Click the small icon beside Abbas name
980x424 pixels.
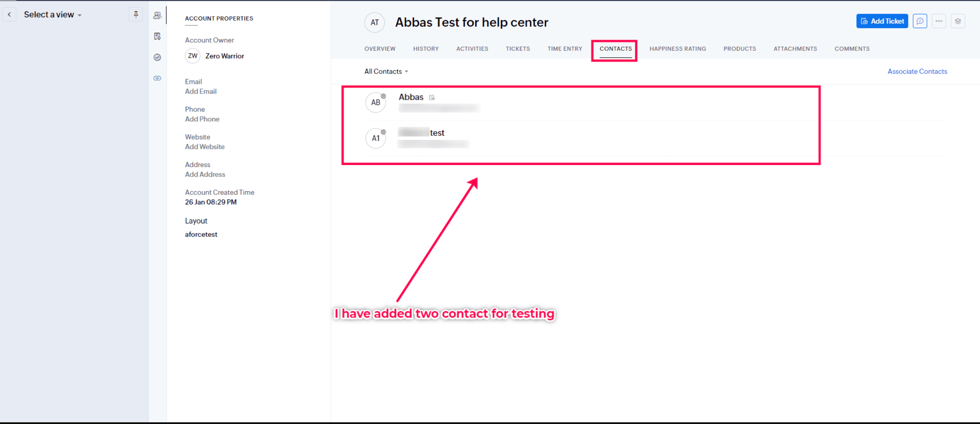(432, 97)
